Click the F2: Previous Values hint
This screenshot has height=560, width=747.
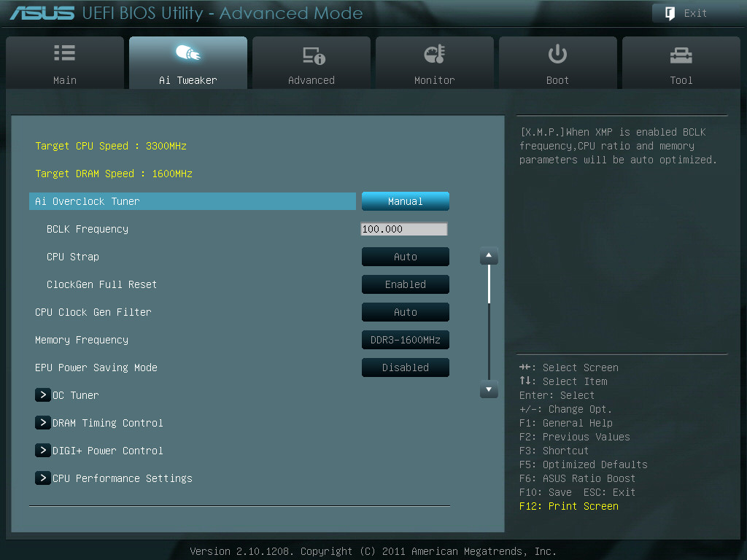(575, 437)
